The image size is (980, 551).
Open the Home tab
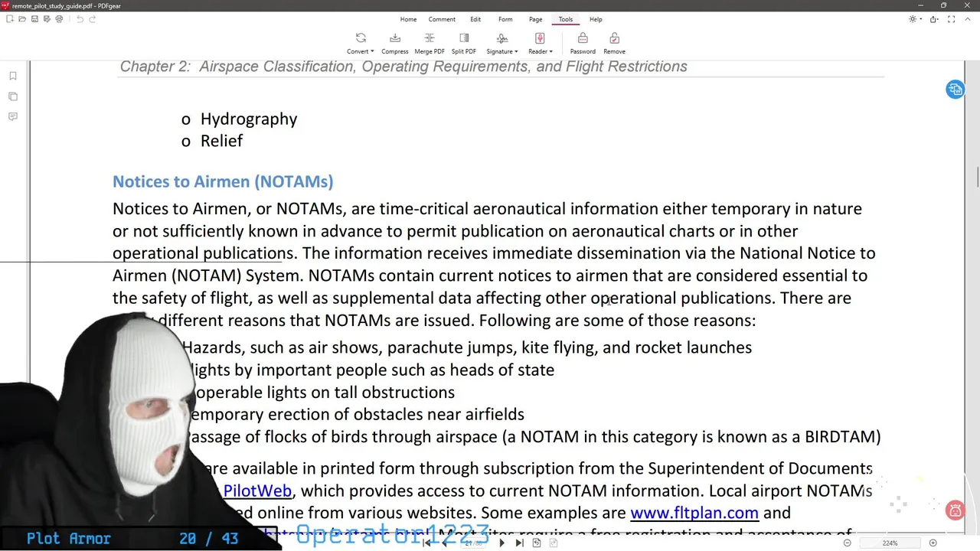point(408,19)
